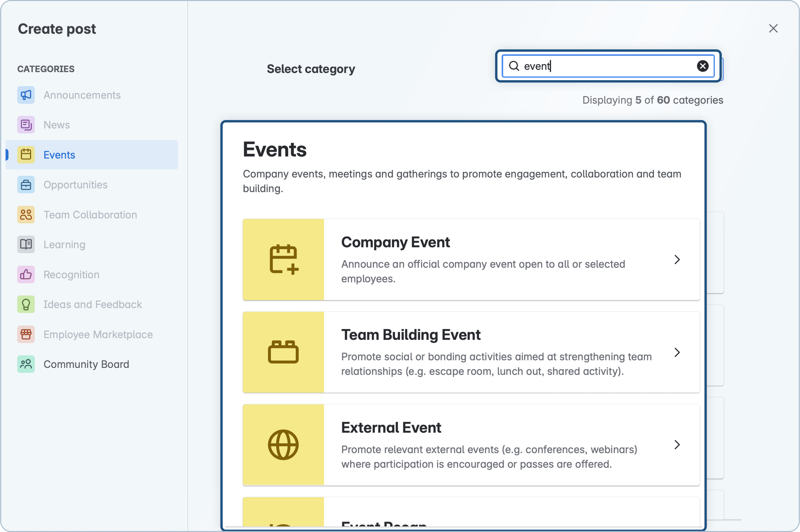Click the Ideas and Feedback lightbulb icon
This screenshot has height=532, width=800.
coord(25,304)
